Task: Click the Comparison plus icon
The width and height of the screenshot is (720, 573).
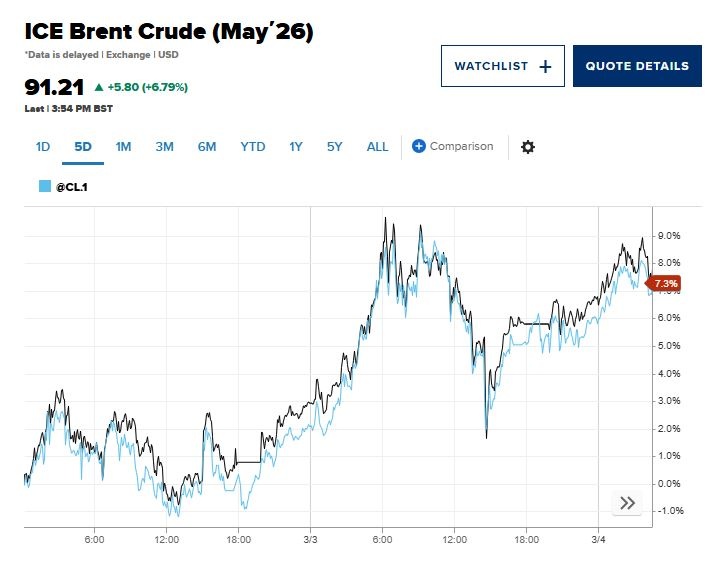Action: click(x=419, y=146)
